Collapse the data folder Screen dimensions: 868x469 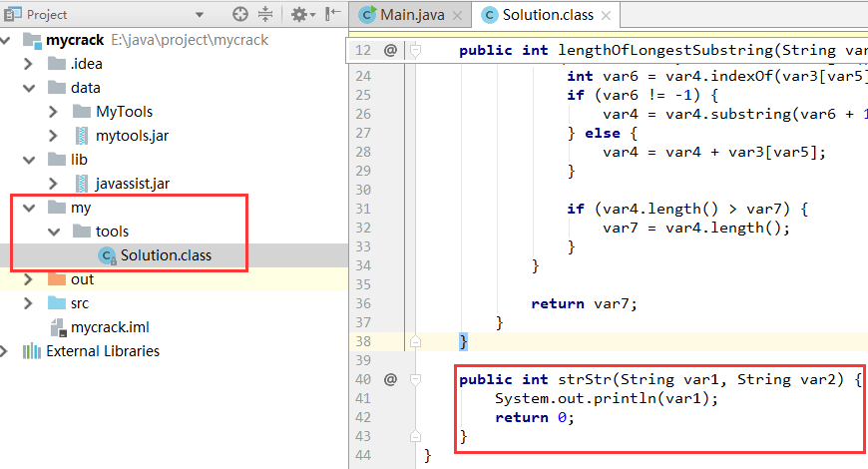[x=29, y=88]
